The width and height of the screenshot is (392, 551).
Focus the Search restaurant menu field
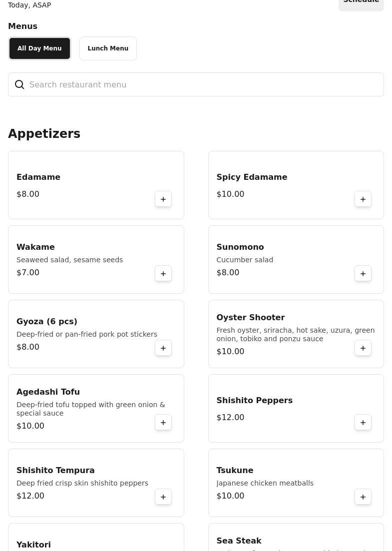pyautogui.click(x=200, y=85)
